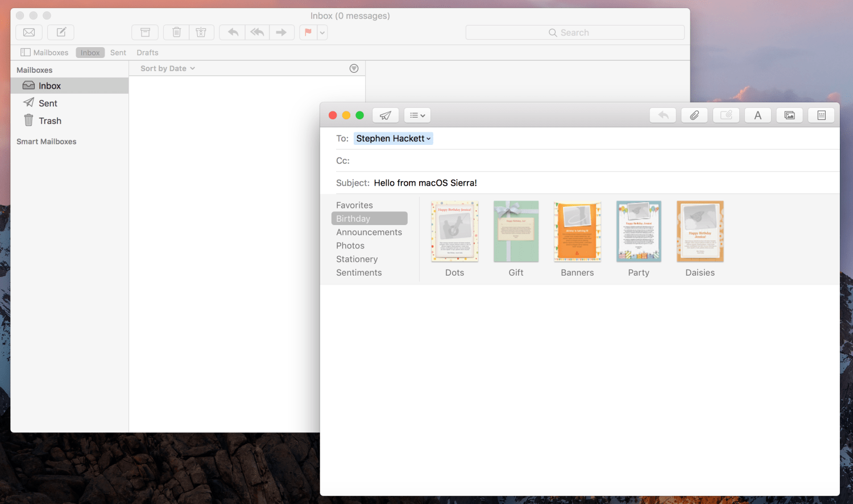This screenshot has height=504, width=853.
Task: Archive the message with the archive box icon
Action: [x=145, y=32]
